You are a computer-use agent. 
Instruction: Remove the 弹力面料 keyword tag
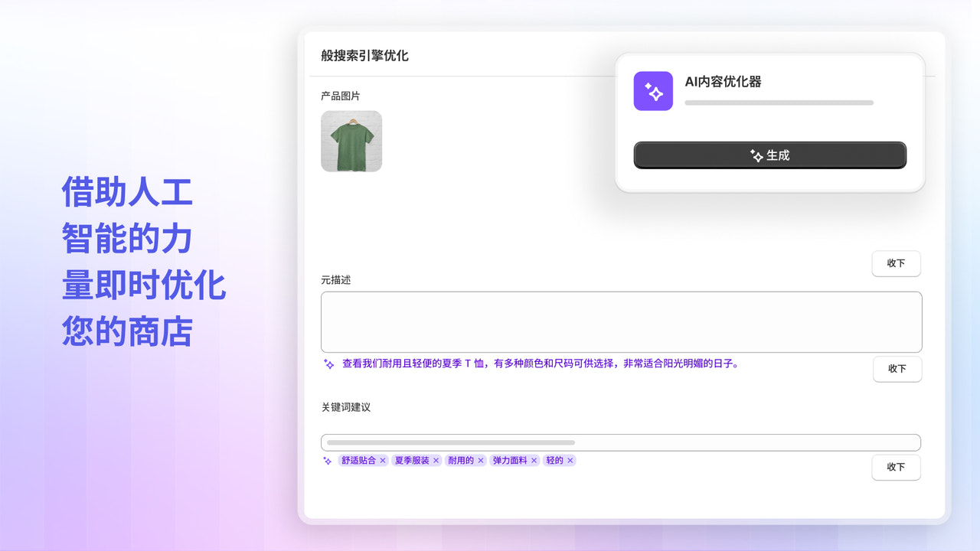534,461
